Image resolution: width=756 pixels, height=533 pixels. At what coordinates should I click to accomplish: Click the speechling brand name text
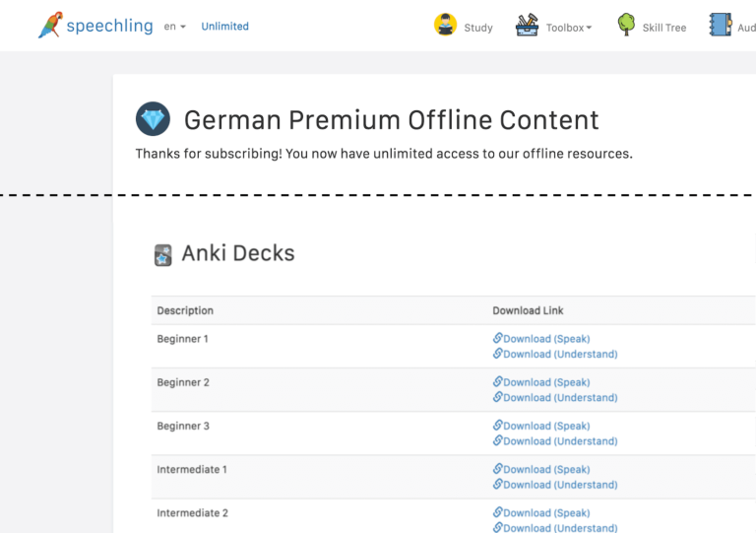pos(109,27)
